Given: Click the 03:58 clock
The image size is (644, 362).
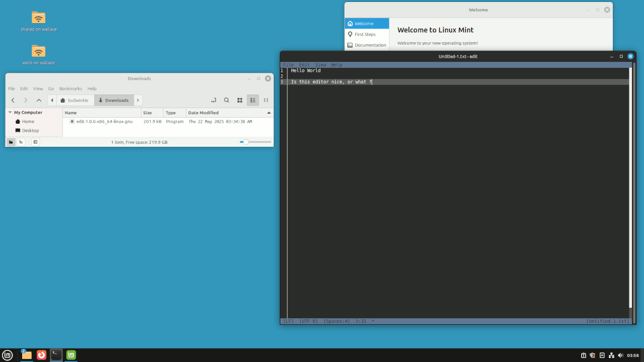Looking at the screenshot, I should tap(633, 355).
